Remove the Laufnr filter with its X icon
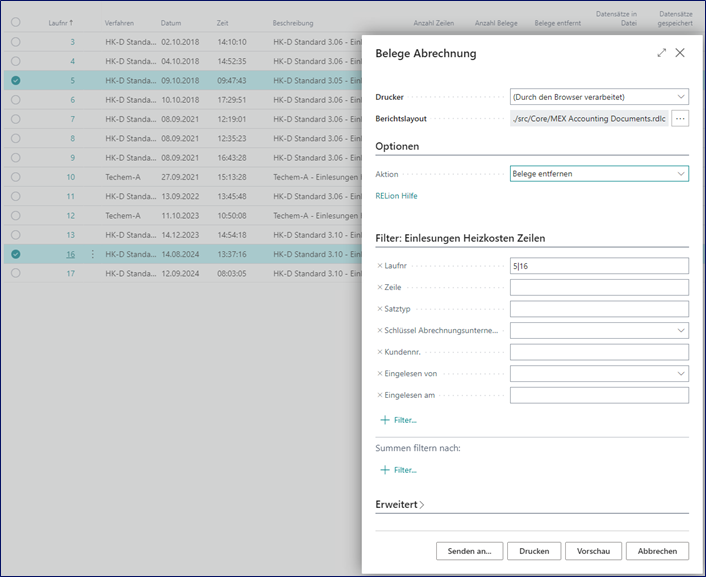The height and width of the screenshot is (577, 706). point(379,266)
